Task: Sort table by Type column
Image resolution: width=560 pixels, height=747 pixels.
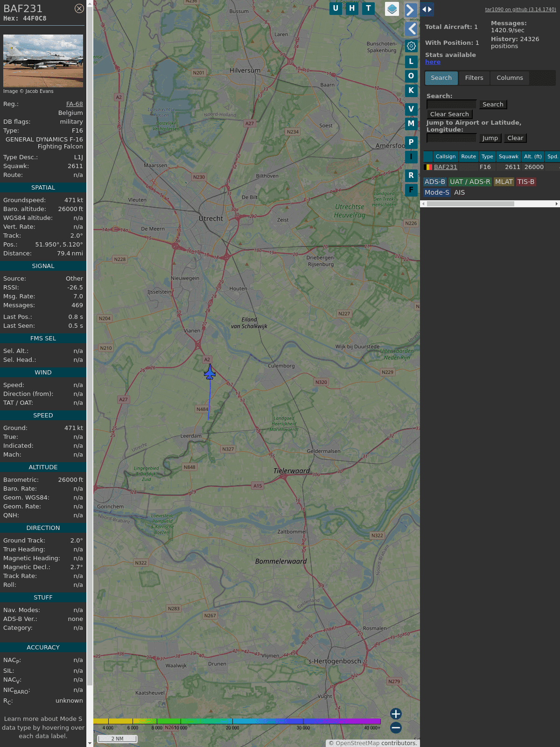Action: coord(487,156)
